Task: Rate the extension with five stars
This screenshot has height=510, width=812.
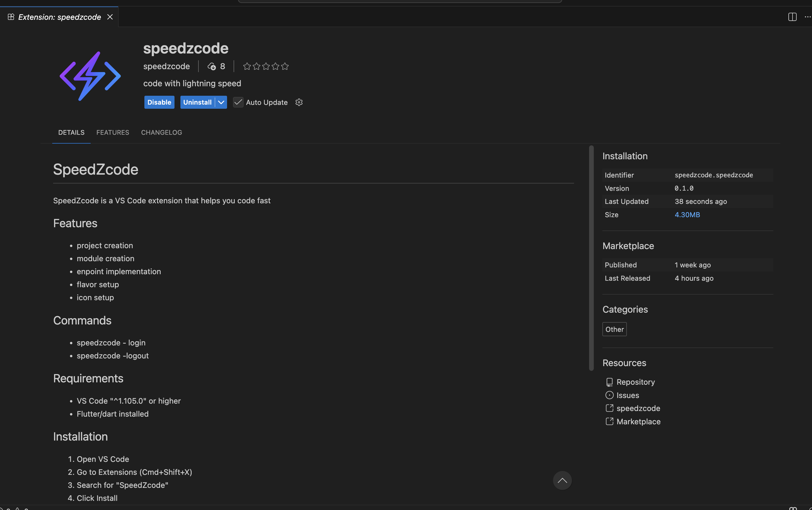Action: pyautogui.click(x=285, y=66)
